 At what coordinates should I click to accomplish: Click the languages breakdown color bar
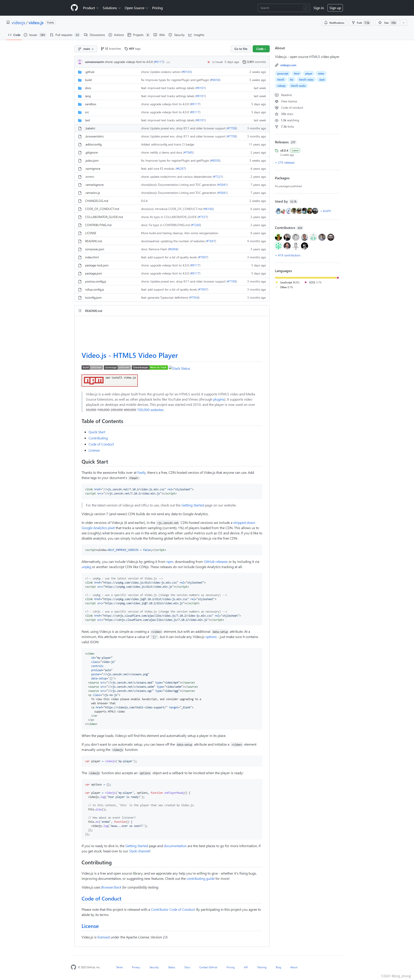(x=307, y=278)
